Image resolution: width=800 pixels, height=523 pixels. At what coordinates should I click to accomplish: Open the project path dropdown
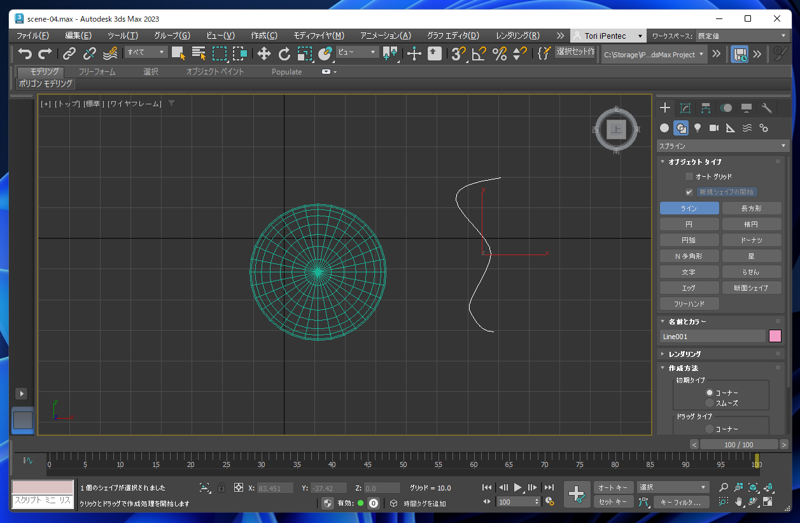[654, 54]
